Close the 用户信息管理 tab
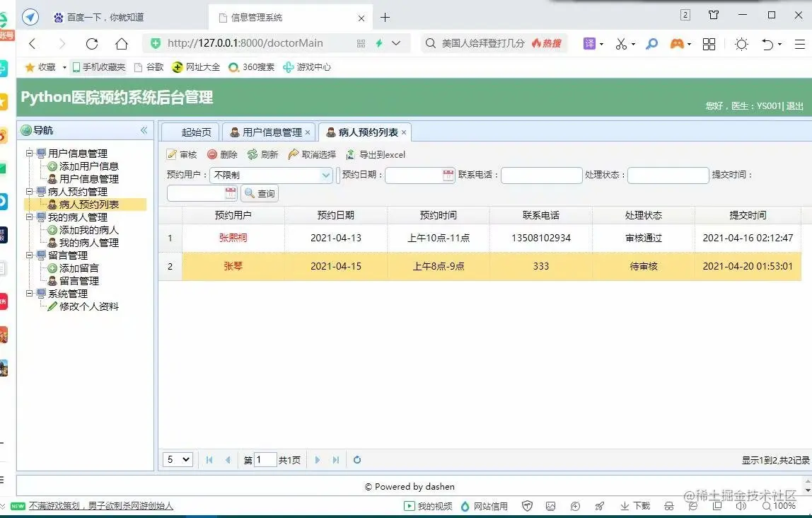 pyautogui.click(x=308, y=132)
